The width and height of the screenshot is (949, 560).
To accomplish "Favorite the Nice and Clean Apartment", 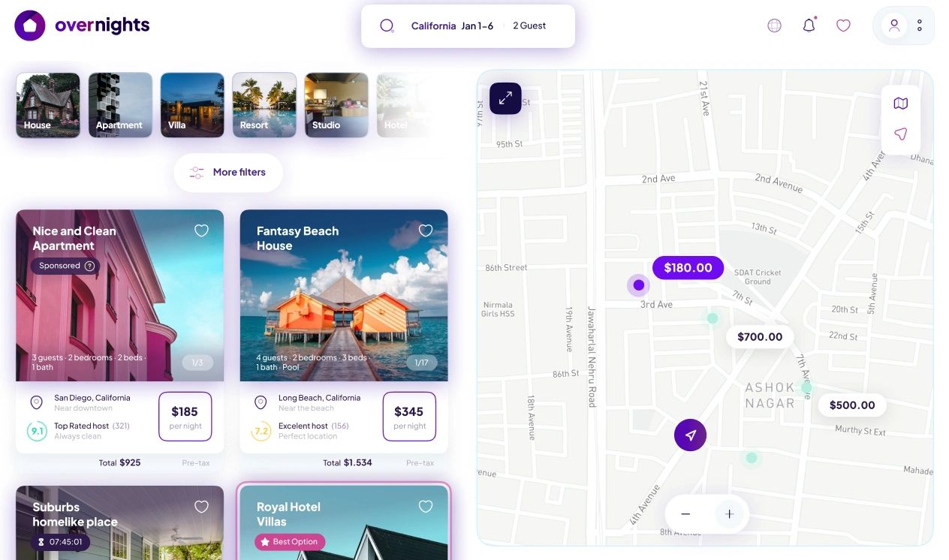I will (201, 230).
